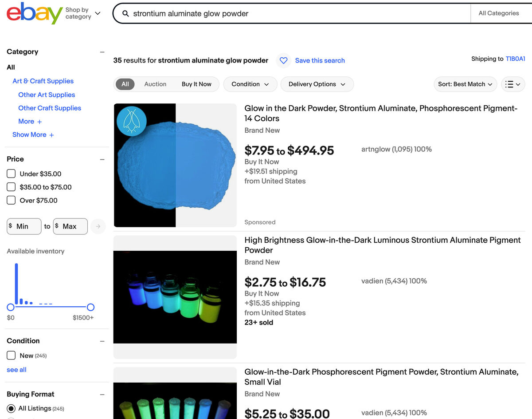Screen dimensions: 532x419
Task: Click +$19.51 shipping text
Action: [271, 172]
